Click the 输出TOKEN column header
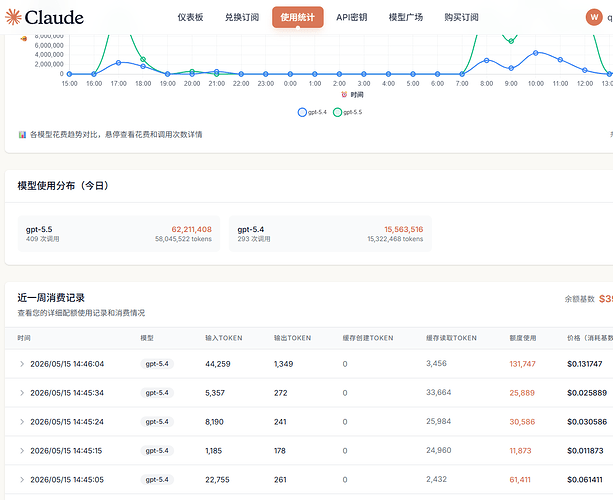 [292, 338]
